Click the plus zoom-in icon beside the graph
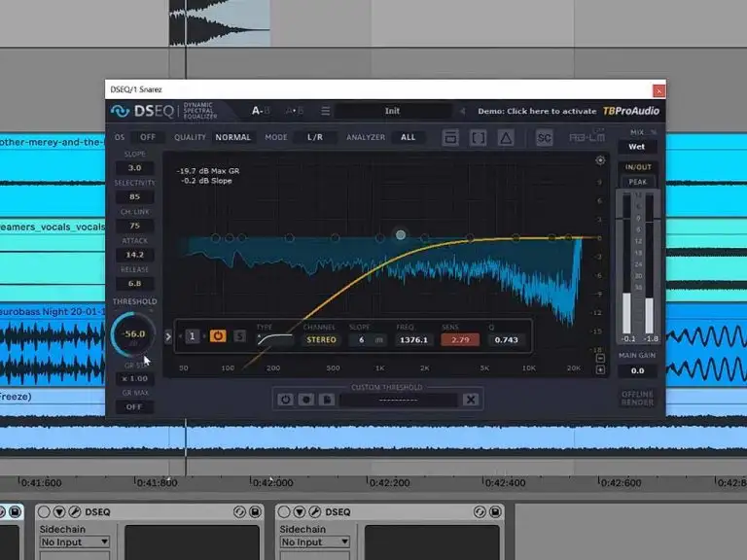 point(600,370)
